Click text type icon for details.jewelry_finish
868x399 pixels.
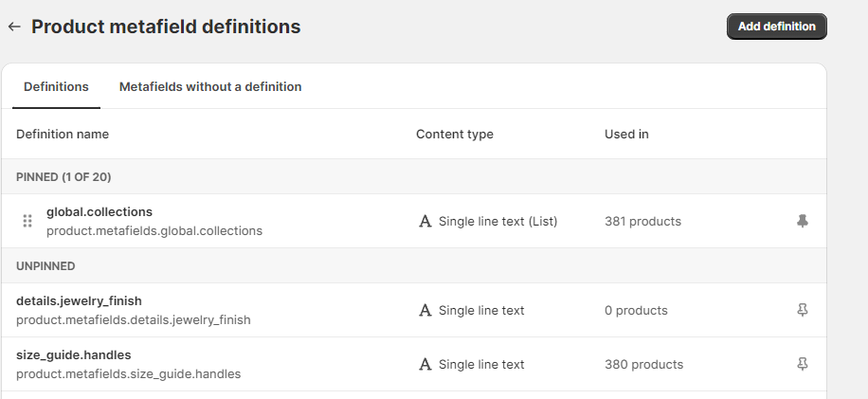(x=425, y=311)
